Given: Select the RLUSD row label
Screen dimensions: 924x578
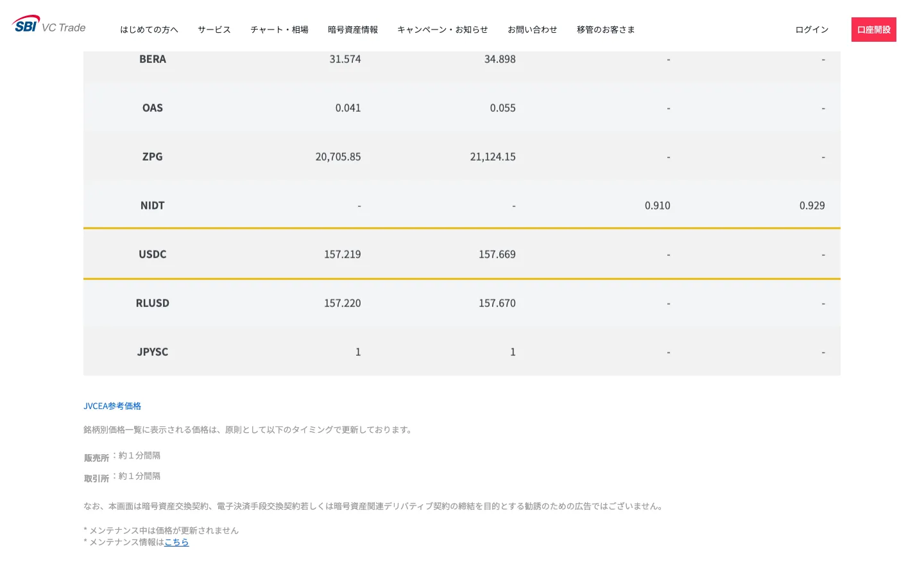Looking at the screenshot, I should 153,303.
